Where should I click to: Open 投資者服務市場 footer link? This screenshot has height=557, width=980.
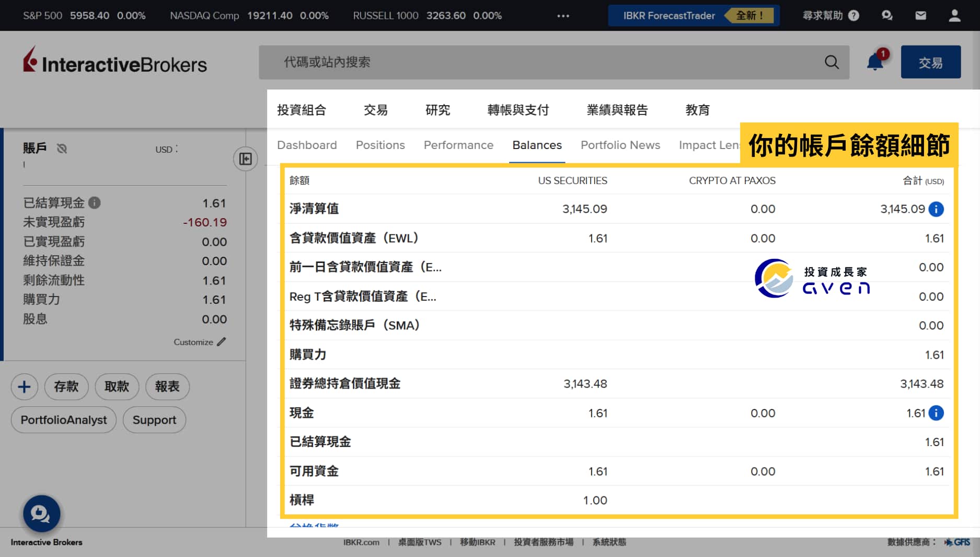(544, 542)
